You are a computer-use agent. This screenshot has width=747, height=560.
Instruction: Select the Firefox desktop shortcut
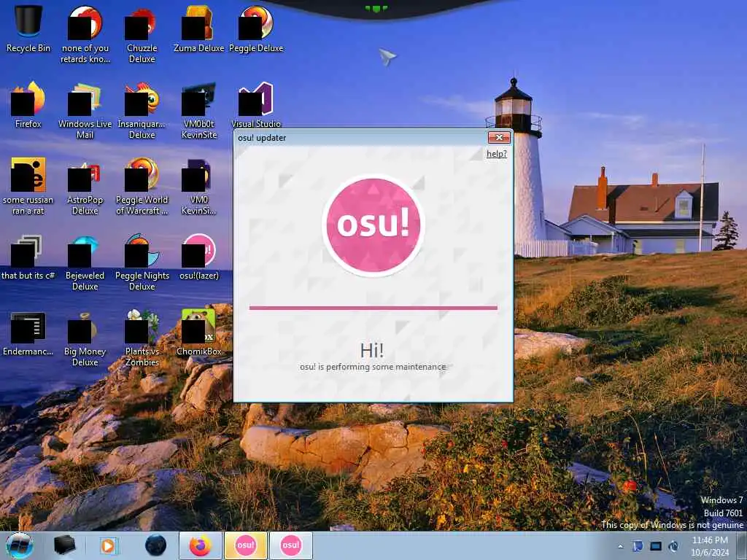pyautogui.click(x=28, y=105)
